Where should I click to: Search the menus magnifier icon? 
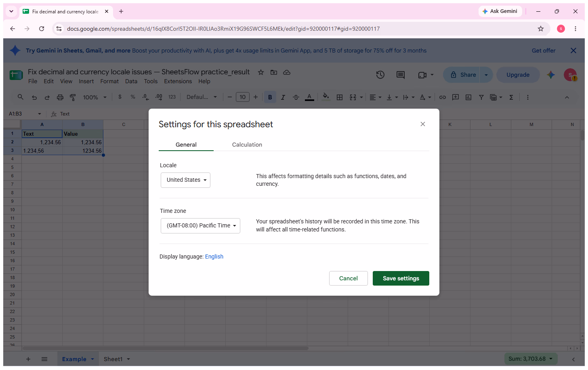21,97
